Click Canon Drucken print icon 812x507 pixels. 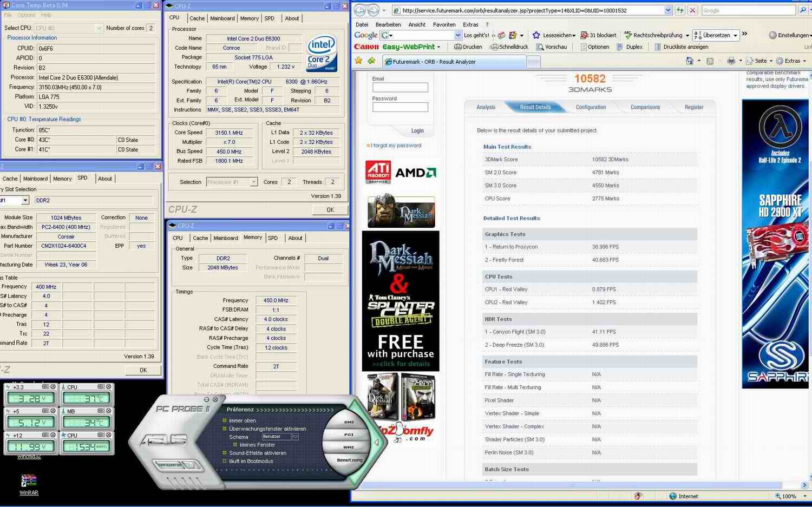click(458, 47)
